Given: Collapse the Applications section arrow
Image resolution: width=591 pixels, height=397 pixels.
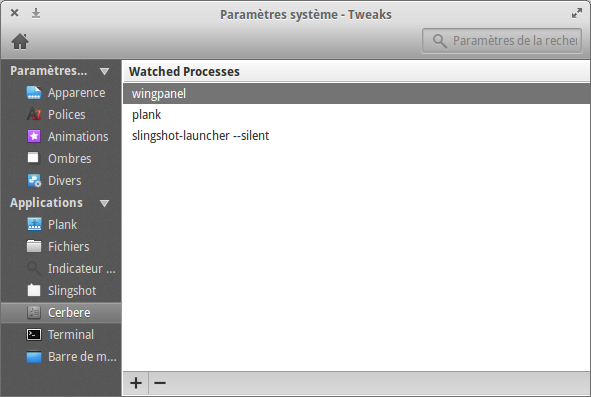Looking at the screenshot, I should pos(104,204).
